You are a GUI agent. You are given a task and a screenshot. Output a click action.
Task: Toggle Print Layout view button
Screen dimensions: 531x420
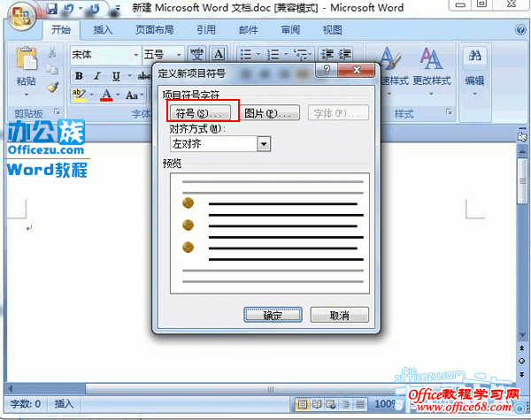coord(302,404)
